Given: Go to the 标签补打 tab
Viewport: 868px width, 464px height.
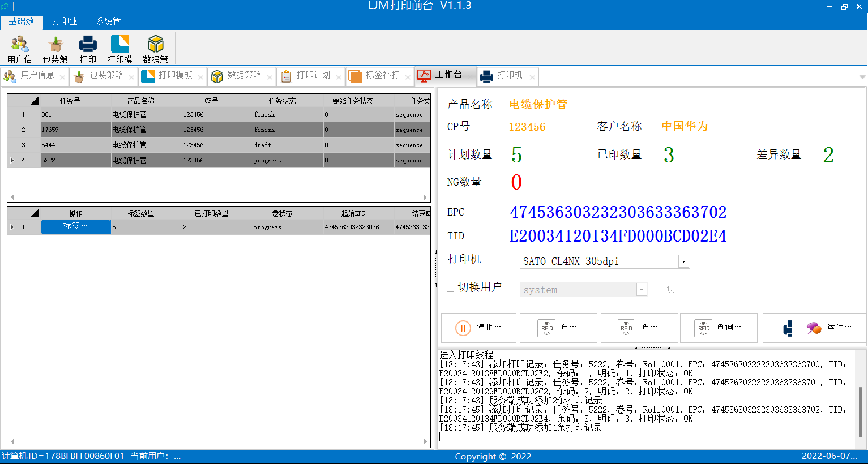Looking at the screenshot, I should tap(379, 75).
